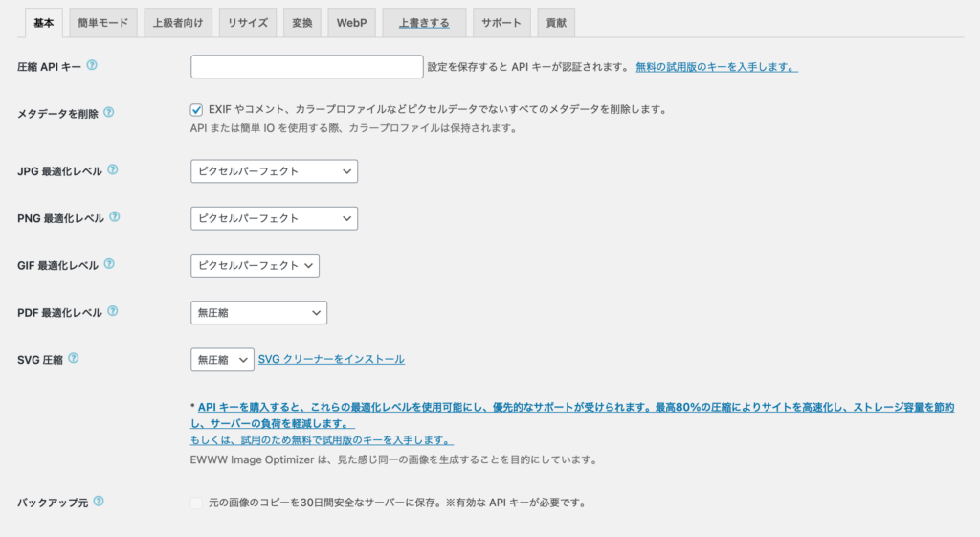Click help icon beside メタデータを削除
The height and width of the screenshot is (537, 980).
pyautogui.click(x=109, y=113)
